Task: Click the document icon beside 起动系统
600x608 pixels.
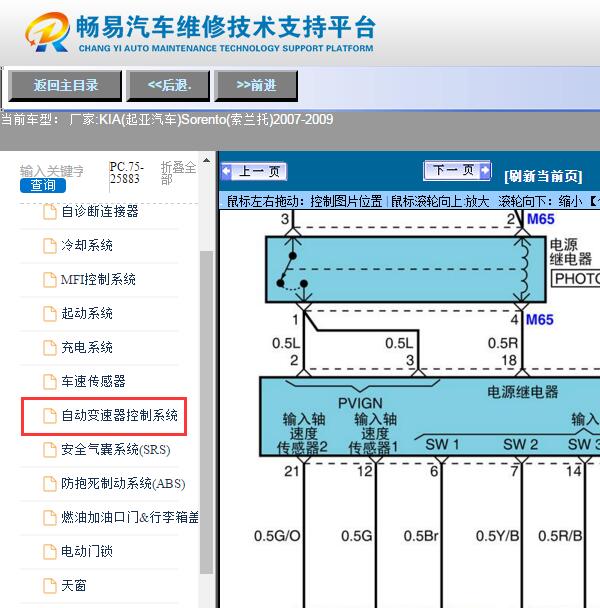Action: (x=50, y=313)
